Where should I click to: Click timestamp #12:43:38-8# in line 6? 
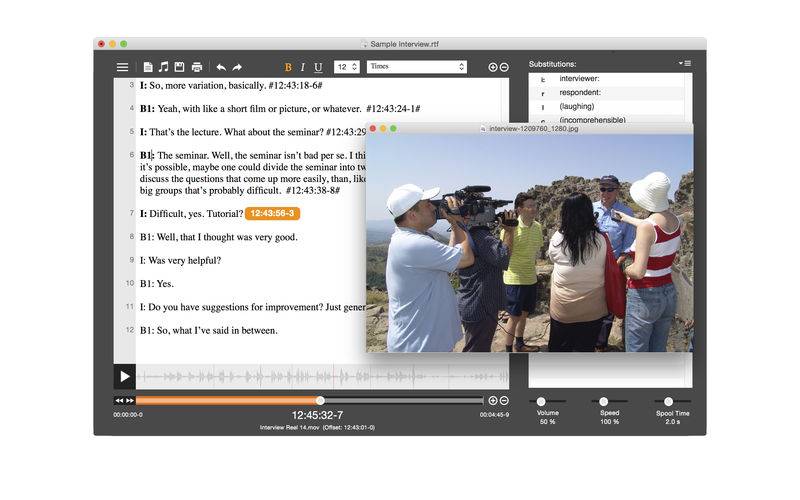coord(313,190)
